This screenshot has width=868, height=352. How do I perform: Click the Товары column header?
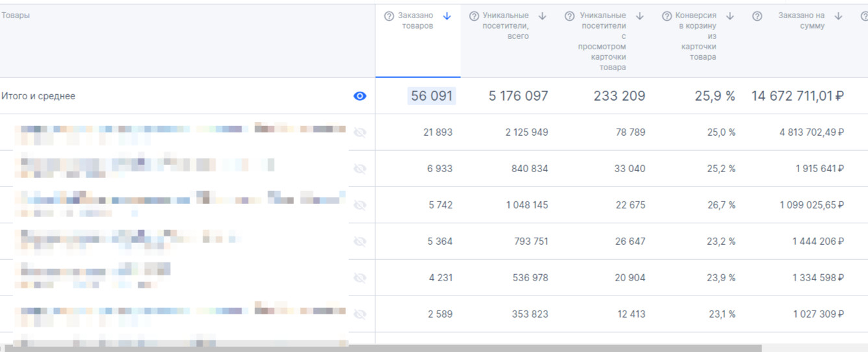16,16
